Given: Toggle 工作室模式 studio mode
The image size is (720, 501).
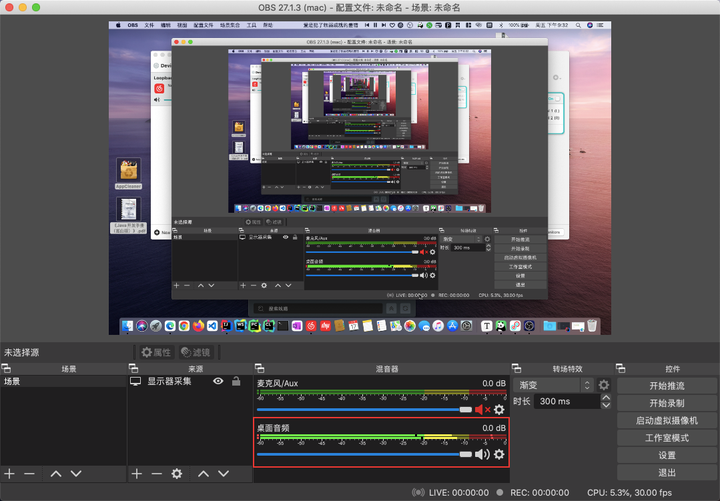Looking at the screenshot, I should (x=667, y=438).
